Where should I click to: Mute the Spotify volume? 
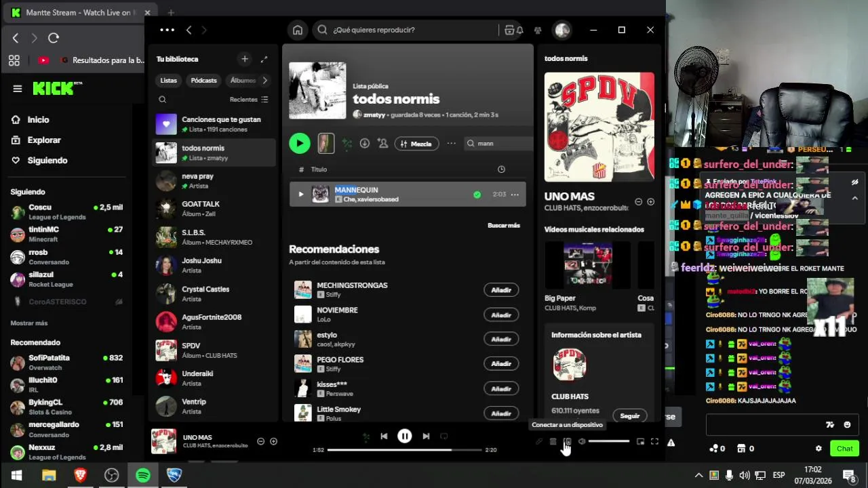(x=582, y=442)
